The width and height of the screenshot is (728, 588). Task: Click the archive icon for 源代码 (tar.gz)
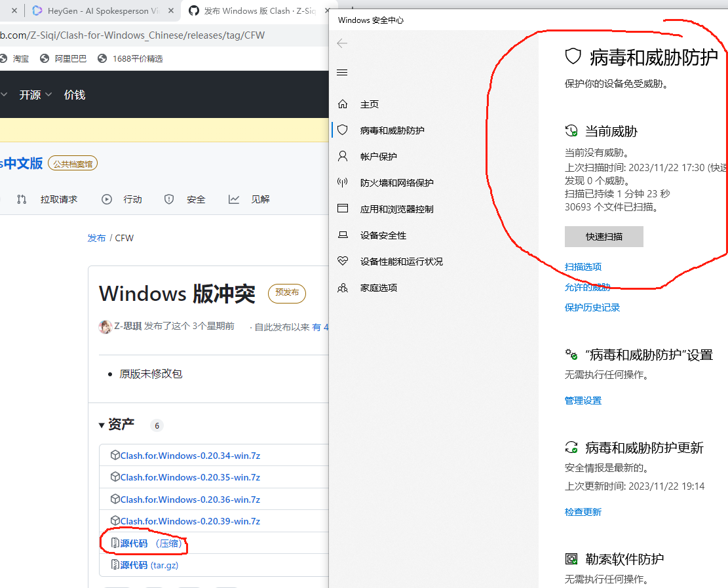click(115, 565)
